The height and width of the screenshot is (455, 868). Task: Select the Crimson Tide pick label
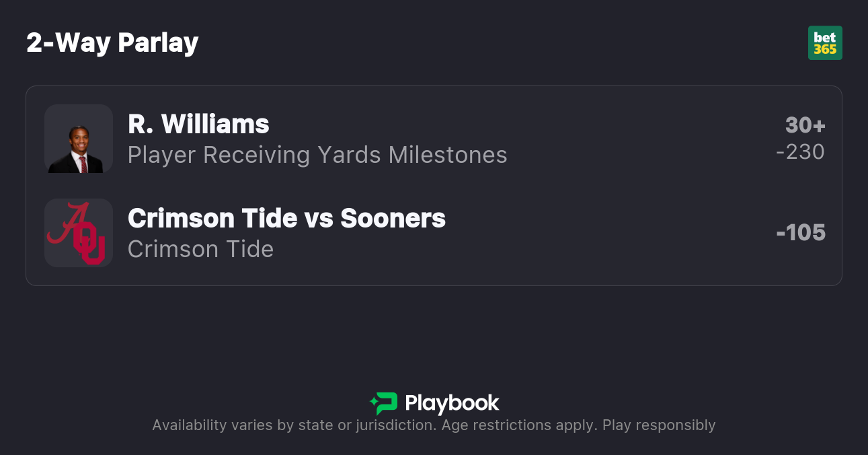200,249
